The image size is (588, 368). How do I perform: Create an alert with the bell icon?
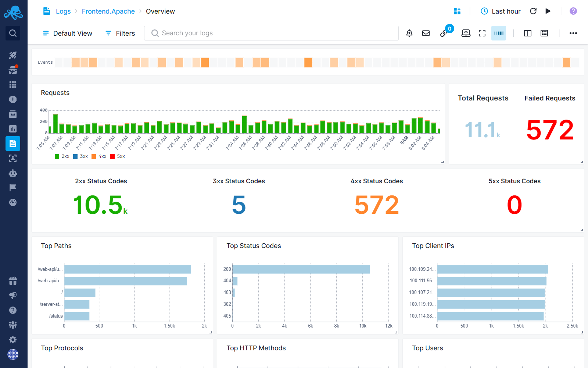pos(409,33)
